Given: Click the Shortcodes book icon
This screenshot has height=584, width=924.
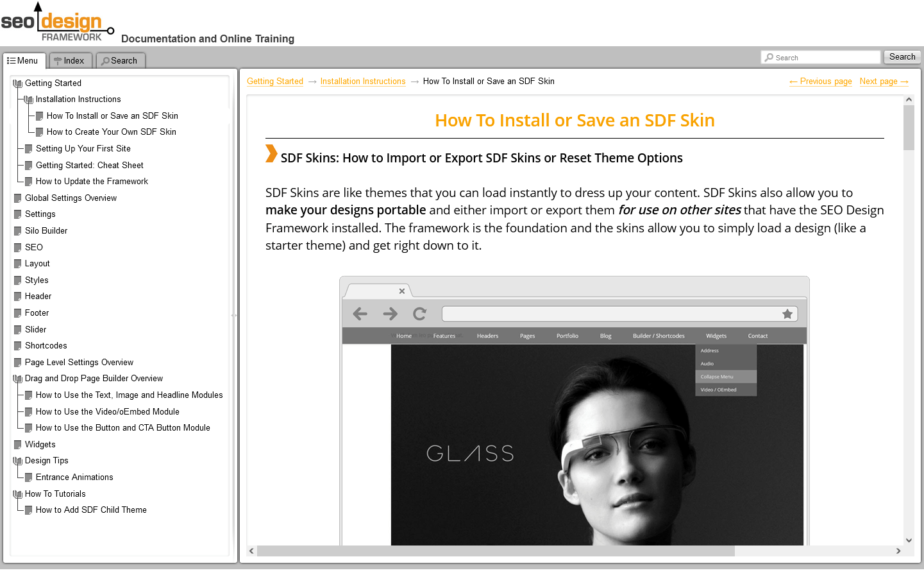Looking at the screenshot, I should pyautogui.click(x=18, y=346).
